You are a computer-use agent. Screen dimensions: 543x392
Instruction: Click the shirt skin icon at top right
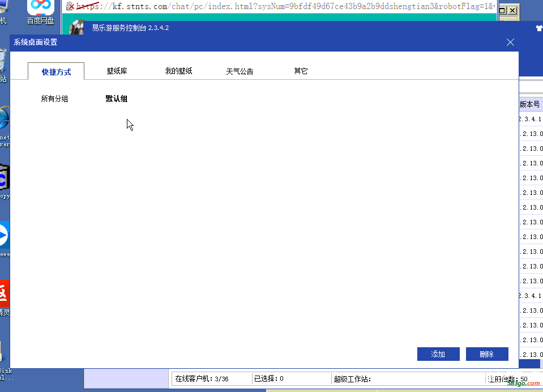click(538, 27)
